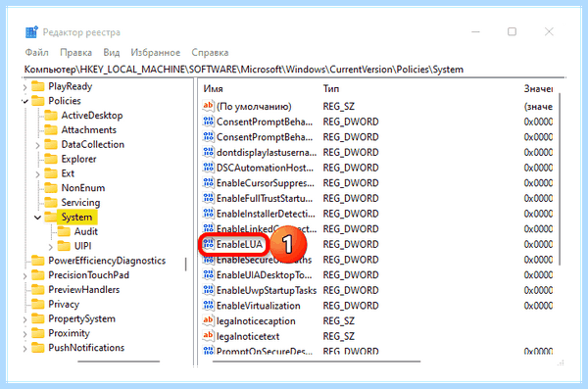Image resolution: width=588 pixels, height=389 pixels.
Task: Select the Attachments folder icon
Action: point(51,129)
